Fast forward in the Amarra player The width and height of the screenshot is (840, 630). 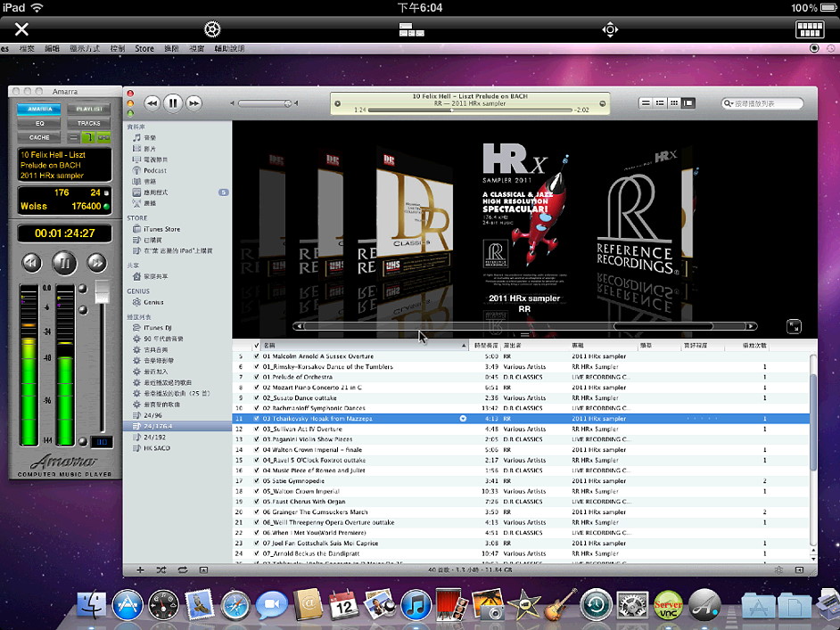97,262
